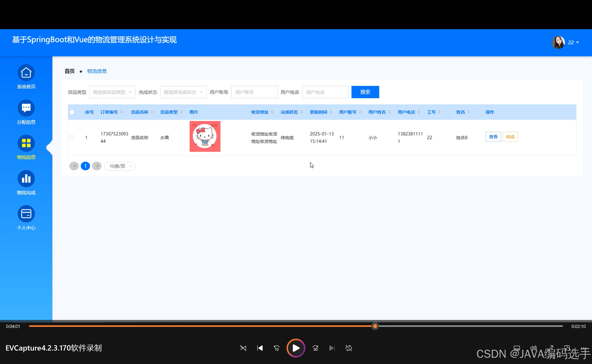Focus the 用户电话 search input field
Screen dimensions: 592x364
325,92
